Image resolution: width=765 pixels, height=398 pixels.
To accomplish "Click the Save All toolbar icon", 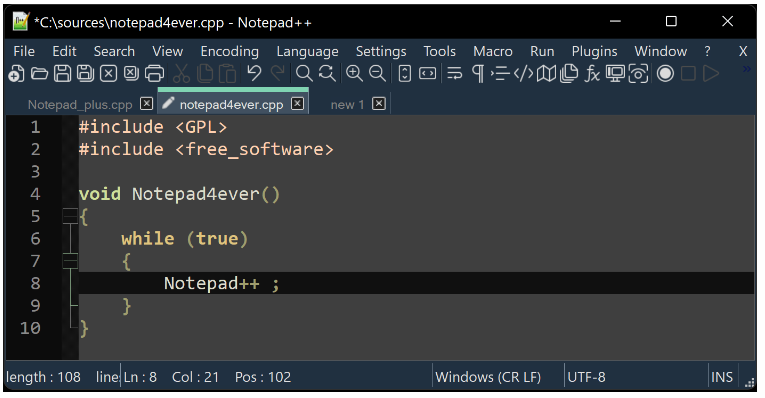I will click(85, 74).
